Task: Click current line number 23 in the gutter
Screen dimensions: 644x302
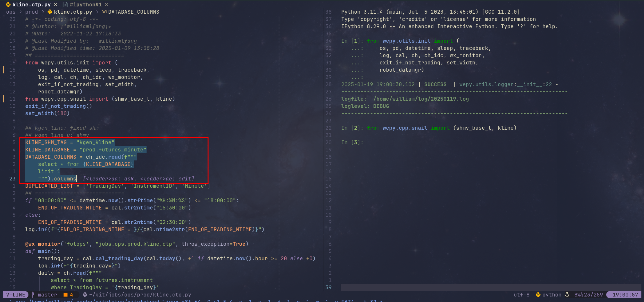Action: tap(12, 179)
